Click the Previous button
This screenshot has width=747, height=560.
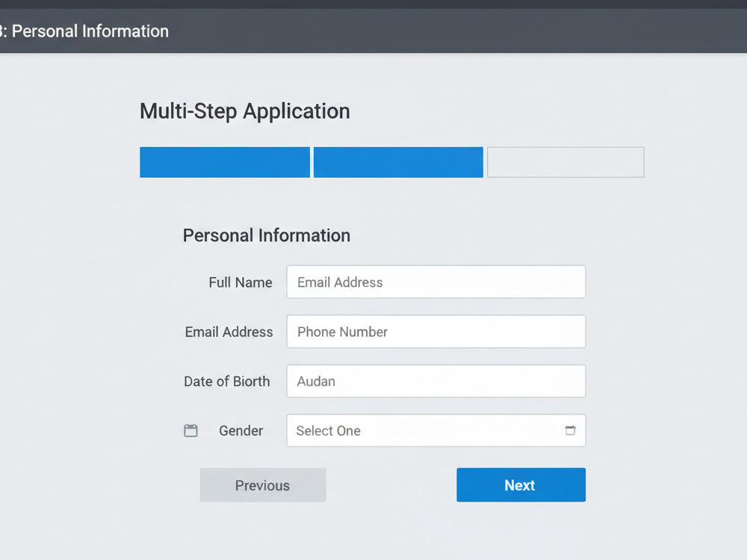pyautogui.click(x=263, y=485)
